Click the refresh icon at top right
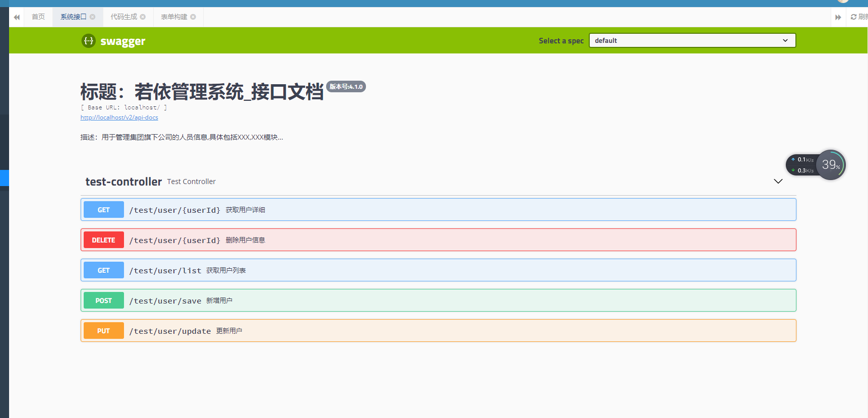Screen dimensions: 868x418 click(x=853, y=17)
